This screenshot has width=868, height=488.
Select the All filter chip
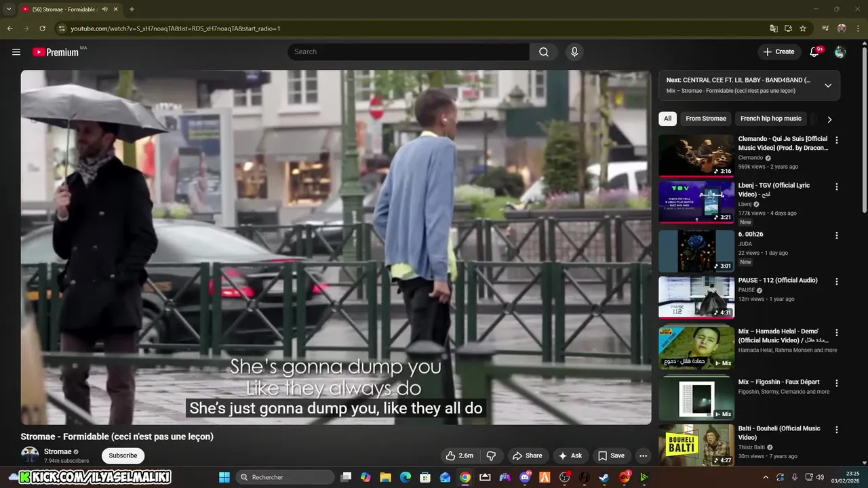click(667, 119)
